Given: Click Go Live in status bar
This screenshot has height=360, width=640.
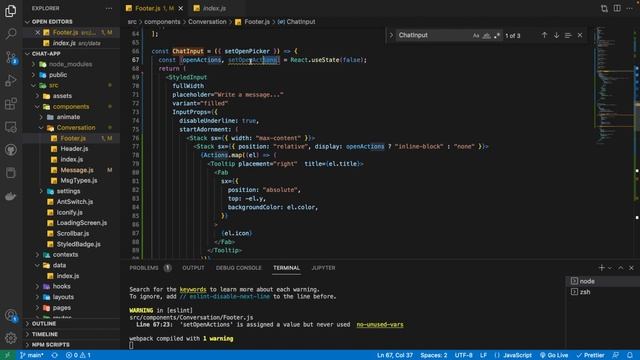Looking at the screenshot, I should tap(554, 355).
